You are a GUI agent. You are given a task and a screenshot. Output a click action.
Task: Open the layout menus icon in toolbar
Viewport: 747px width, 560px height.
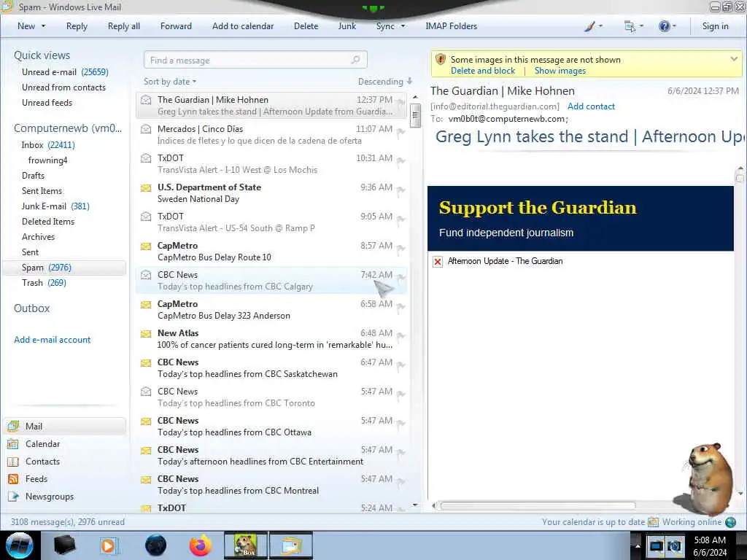coord(630,26)
